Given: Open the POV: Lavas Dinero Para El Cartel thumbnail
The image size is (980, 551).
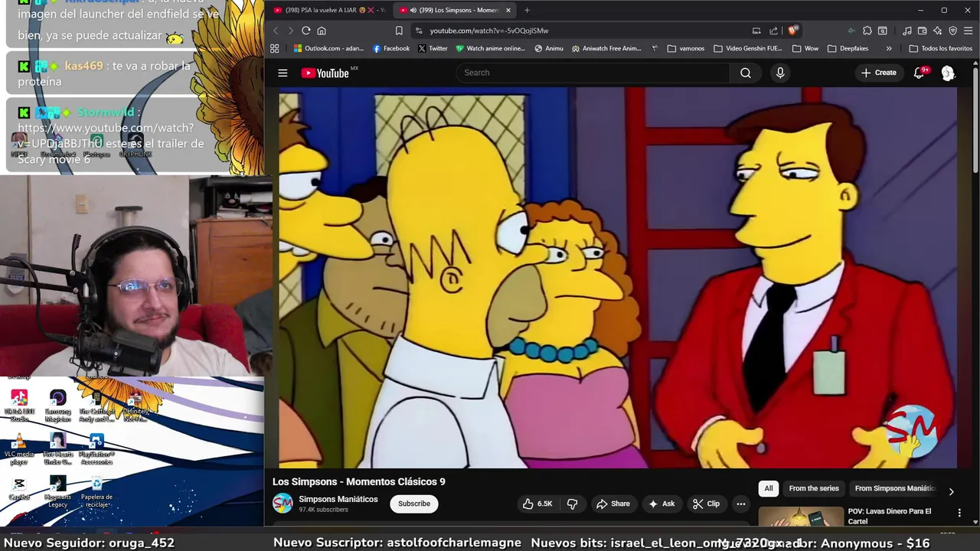Looking at the screenshot, I should pyautogui.click(x=801, y=517).
